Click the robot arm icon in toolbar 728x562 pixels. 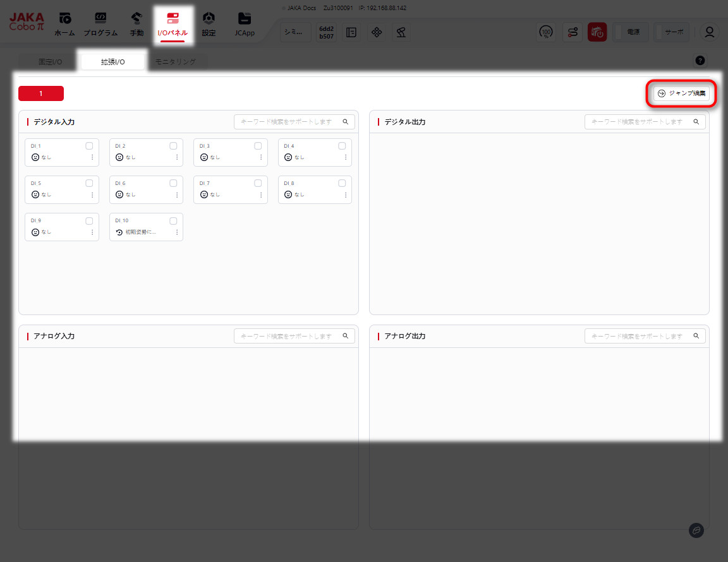(401, 32)
